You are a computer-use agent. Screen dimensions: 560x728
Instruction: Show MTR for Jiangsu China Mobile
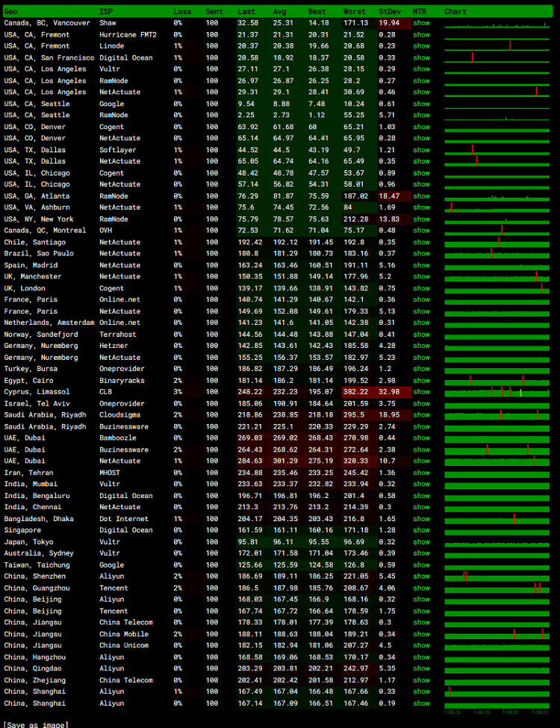421,634
